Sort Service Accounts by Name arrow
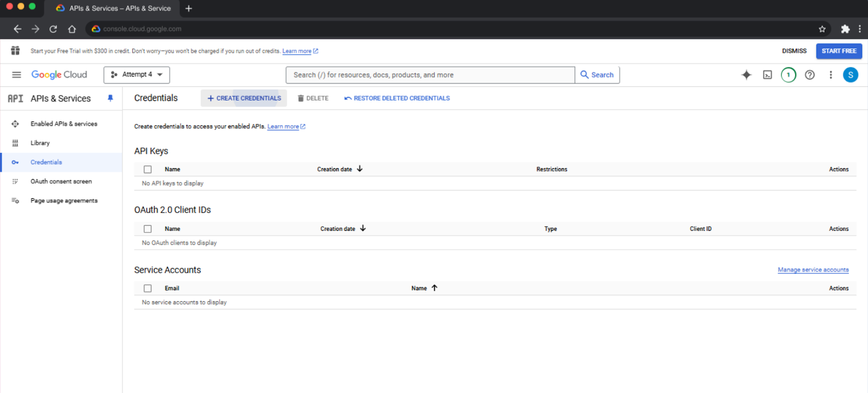The height and width of the screenshot is (393, 868). [x=435, y=288]
